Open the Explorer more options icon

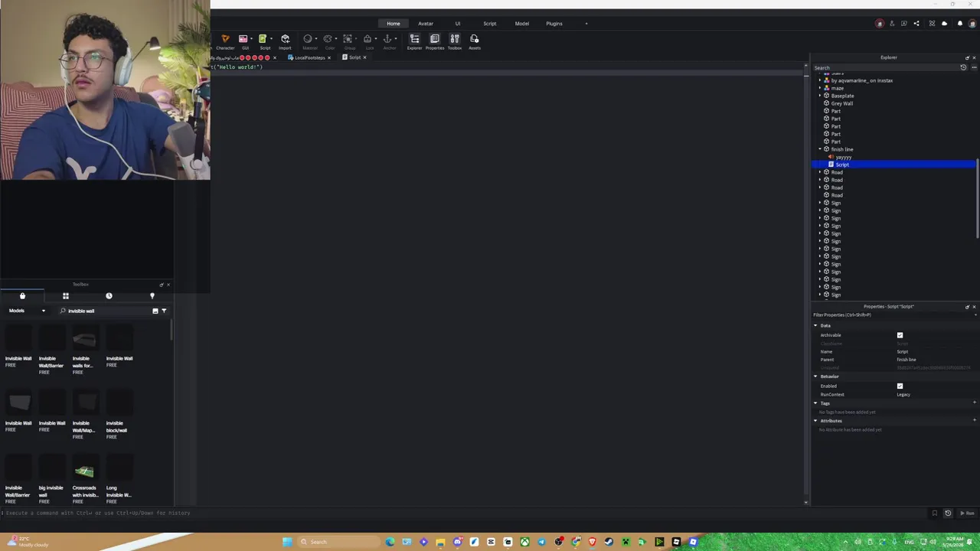click(x=974, y=67)
